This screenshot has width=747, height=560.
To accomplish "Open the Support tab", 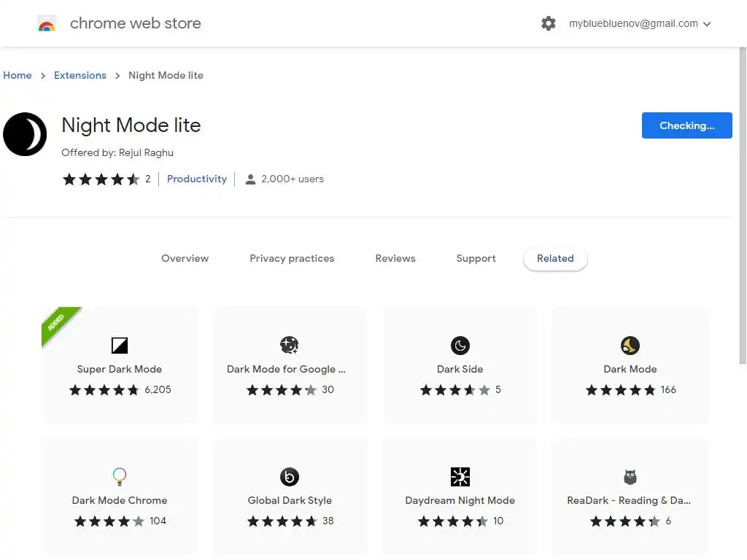I will [476, 259].
